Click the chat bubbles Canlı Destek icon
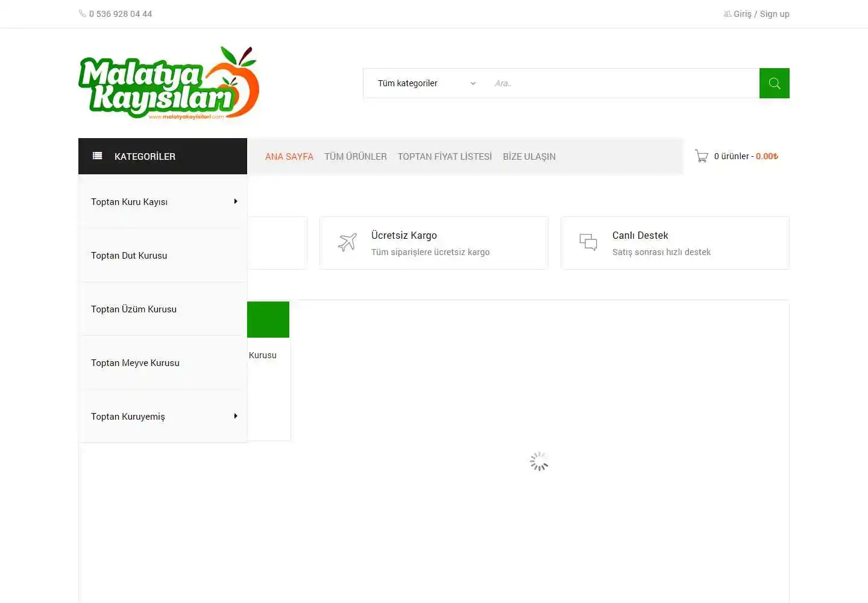 click(x=588, y=242)
